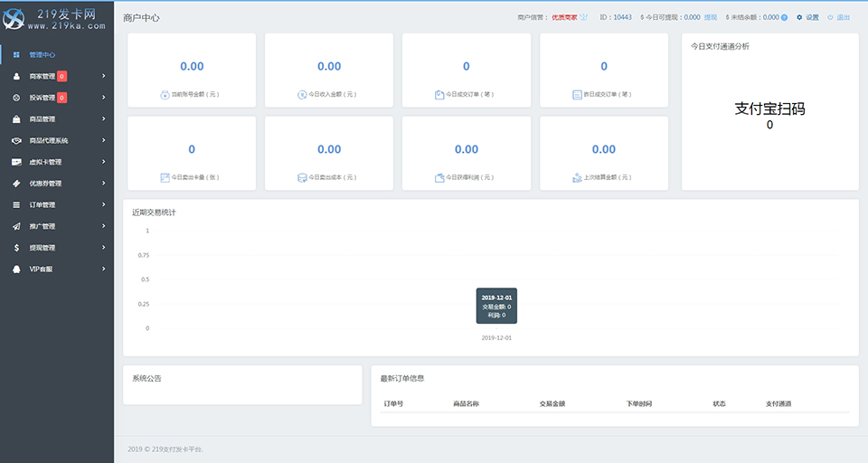Click the 商品管理 shopping bag icon
This screenshot has height=463, width=868.
tap(17, 118)
